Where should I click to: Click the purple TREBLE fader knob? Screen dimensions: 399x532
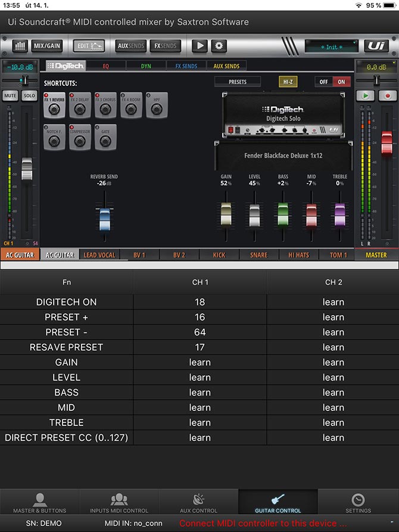coord(340,214)
